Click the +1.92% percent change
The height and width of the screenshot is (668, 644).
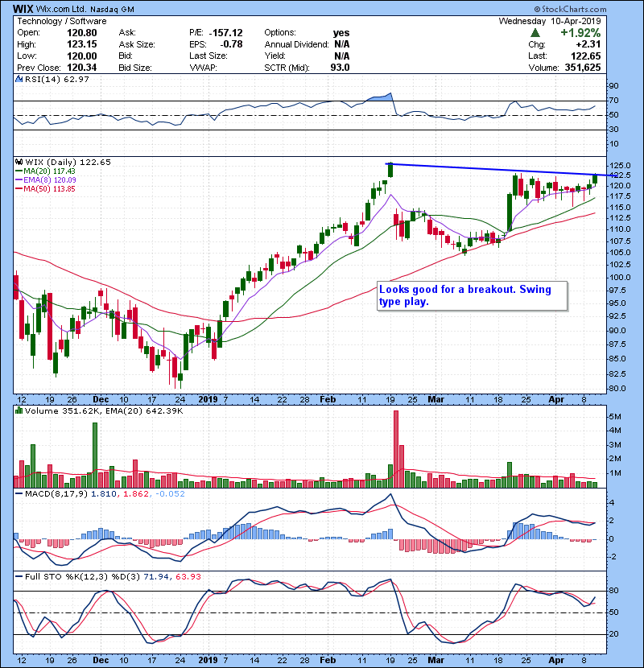point(580,33)
